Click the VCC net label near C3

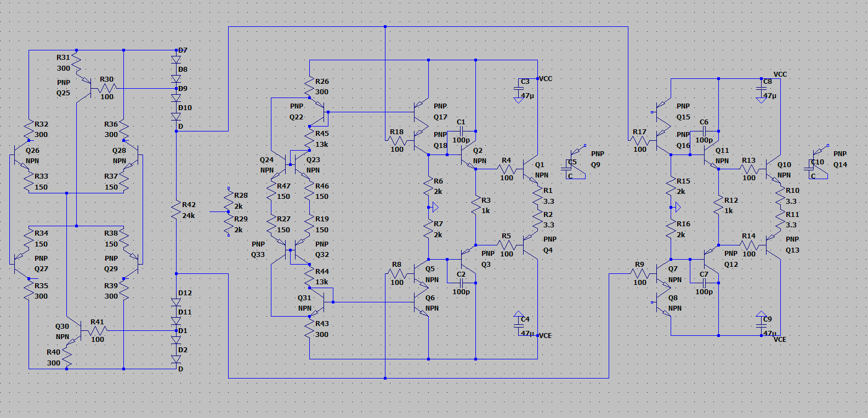[x=546, y=78]
